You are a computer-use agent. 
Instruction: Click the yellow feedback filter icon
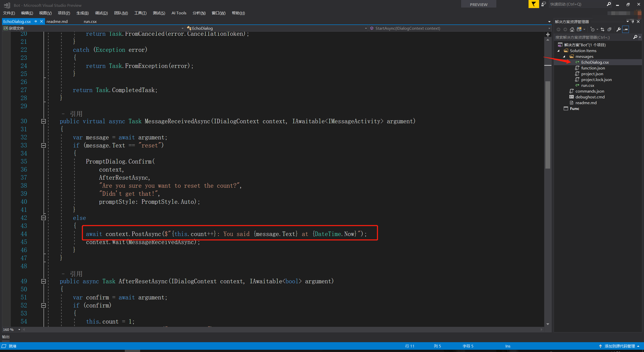(x=534, y=4)
